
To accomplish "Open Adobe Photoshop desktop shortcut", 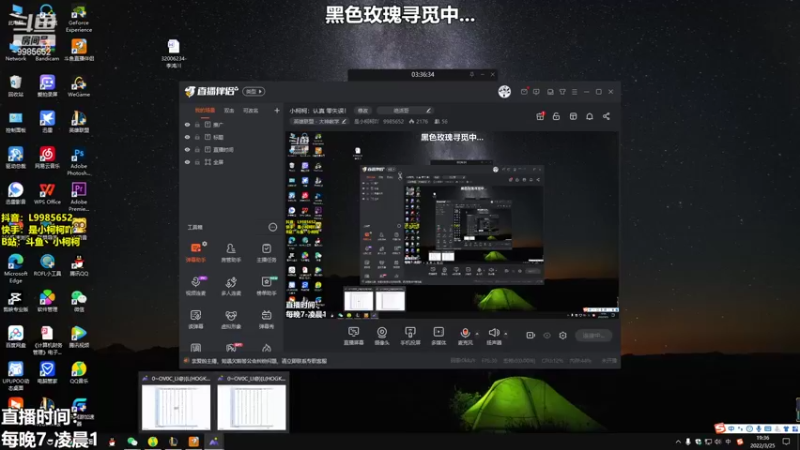I will point(79,161).
